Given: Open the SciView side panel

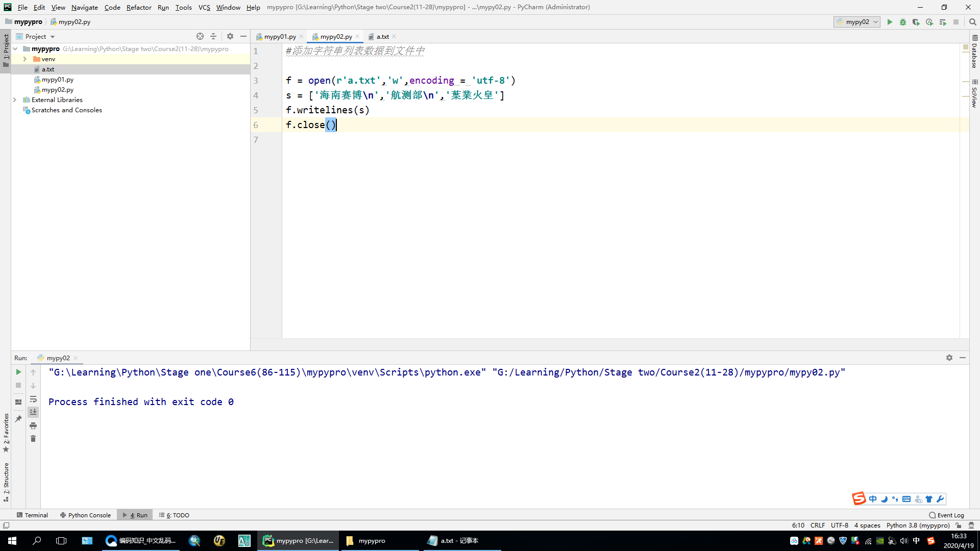Looking at the screenshot, I should 974,93.
